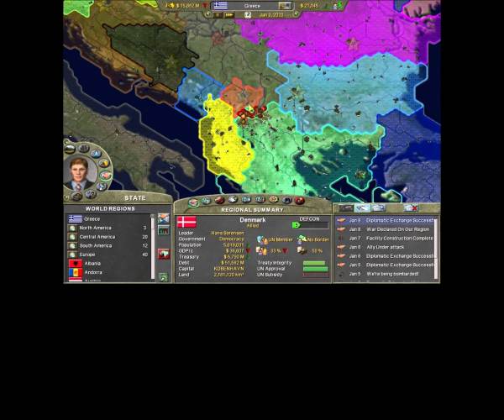504x420 pixels.
Task: Select Albania in the World Regions list
Action: pos(108,264)
